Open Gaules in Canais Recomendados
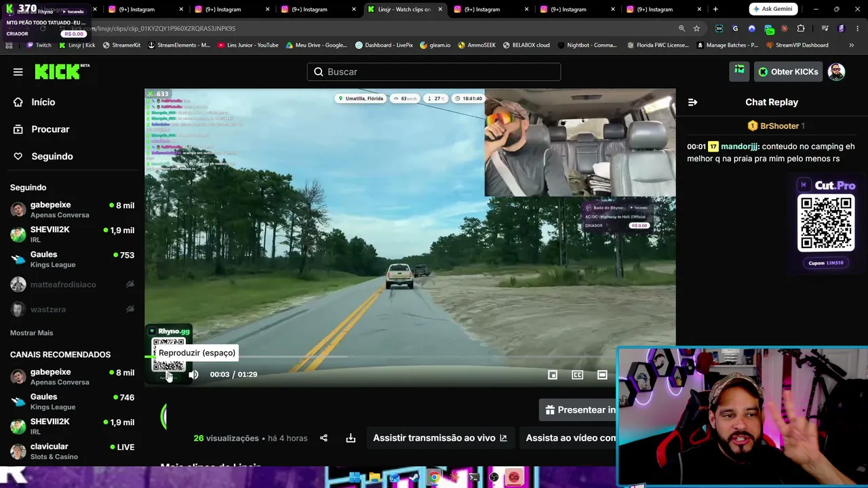The height and width of the screenshot is (488, 868). 72,402
